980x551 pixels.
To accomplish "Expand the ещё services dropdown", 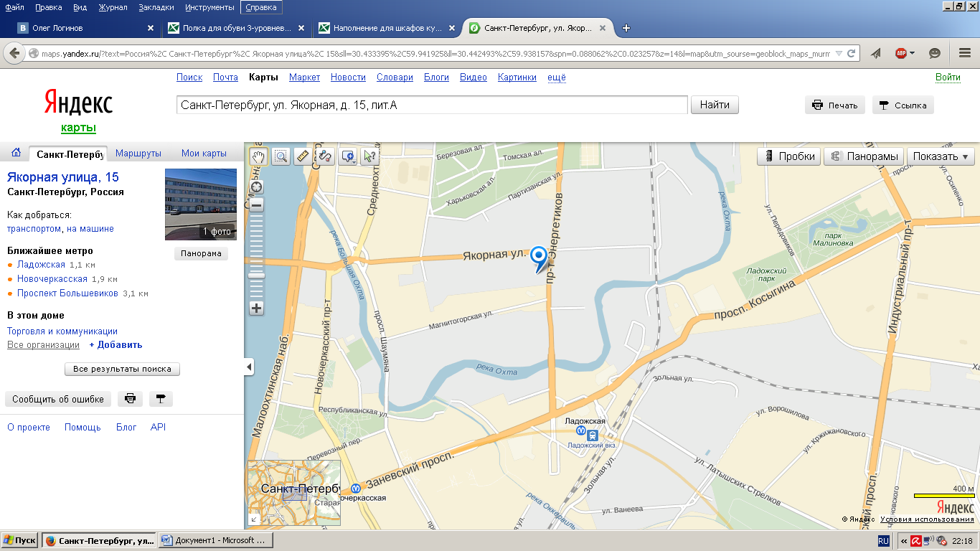I will [x=557, y=77].
